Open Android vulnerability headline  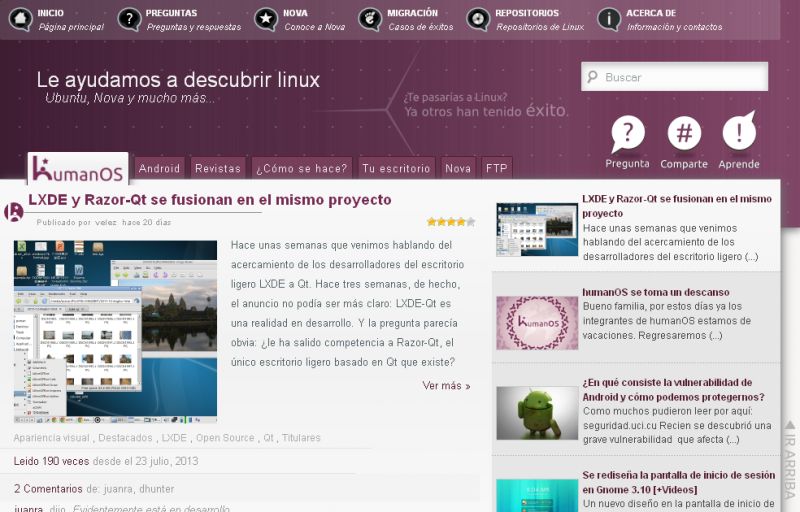tap(673, 390)
